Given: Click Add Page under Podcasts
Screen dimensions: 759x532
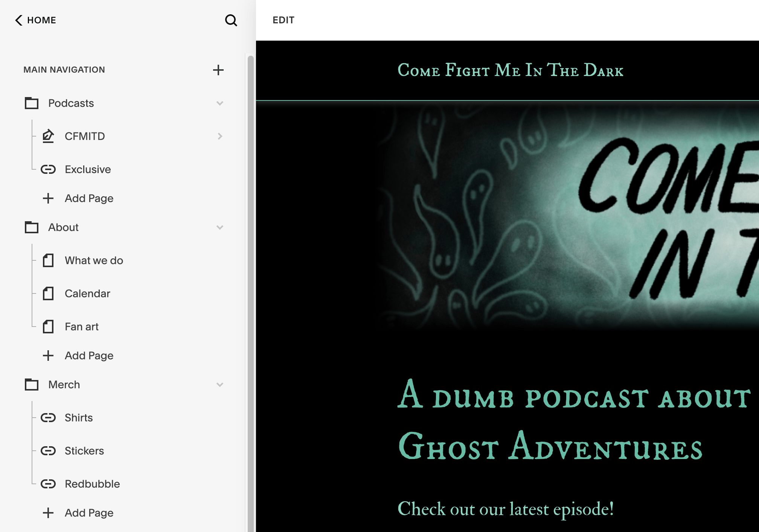Looking at the screenshot, I should pyautogui.click(x=89, y=198).
